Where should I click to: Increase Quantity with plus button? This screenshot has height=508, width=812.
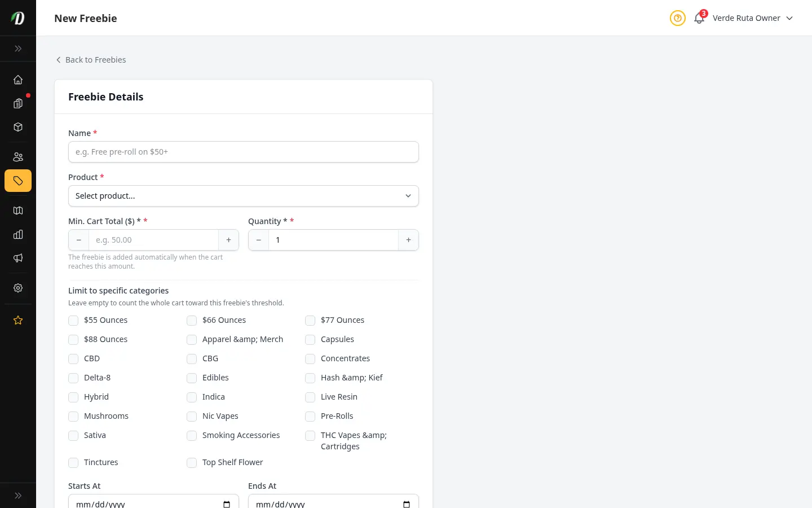[x=408, y=240]
